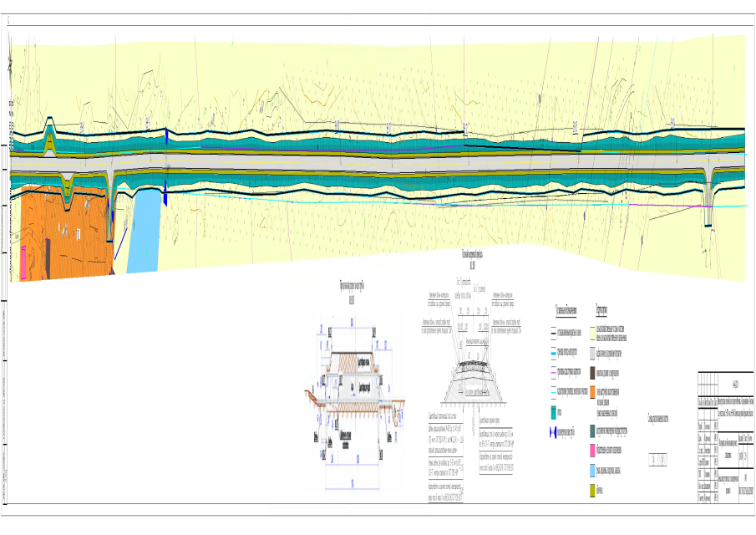Click the small embankment bump above road at left
Viewport: 756px width, 535px height.
click(x=50, y=135)
